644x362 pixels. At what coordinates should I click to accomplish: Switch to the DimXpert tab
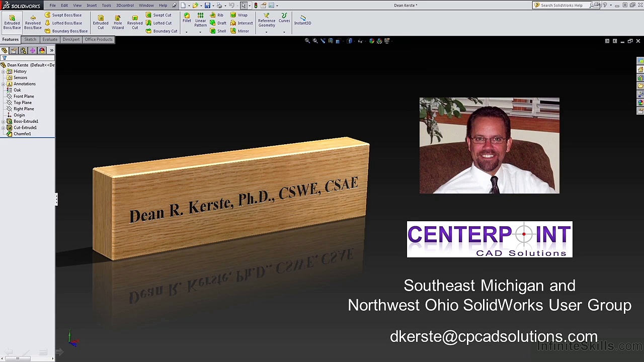(x=71, y=39)
